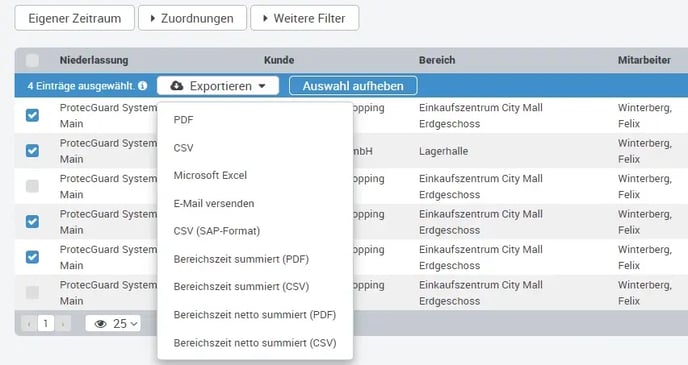Viewport: 688px width, 365px height.
Task: Sort by the Bereich column header
Action: point(437,60)
